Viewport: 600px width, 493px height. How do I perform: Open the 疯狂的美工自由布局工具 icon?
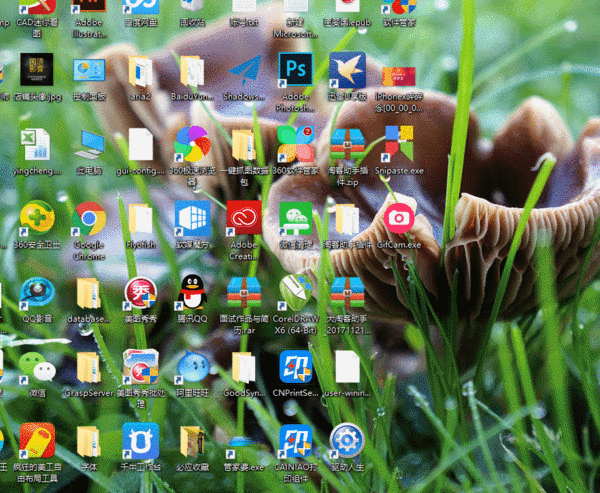pyautogui.click(x=37, y=441)
